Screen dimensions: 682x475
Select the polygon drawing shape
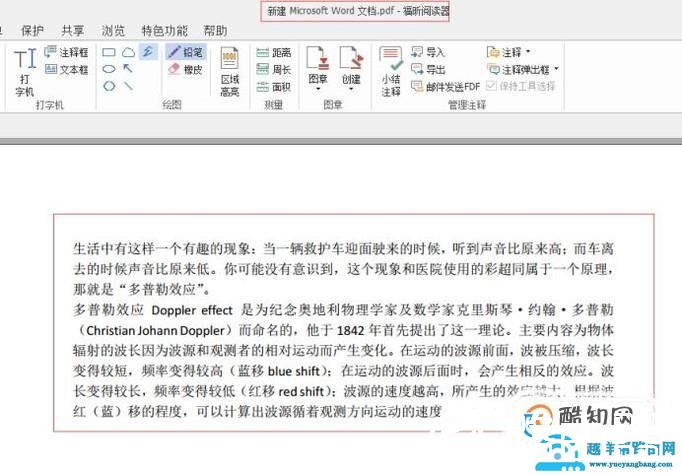[109, 86]
